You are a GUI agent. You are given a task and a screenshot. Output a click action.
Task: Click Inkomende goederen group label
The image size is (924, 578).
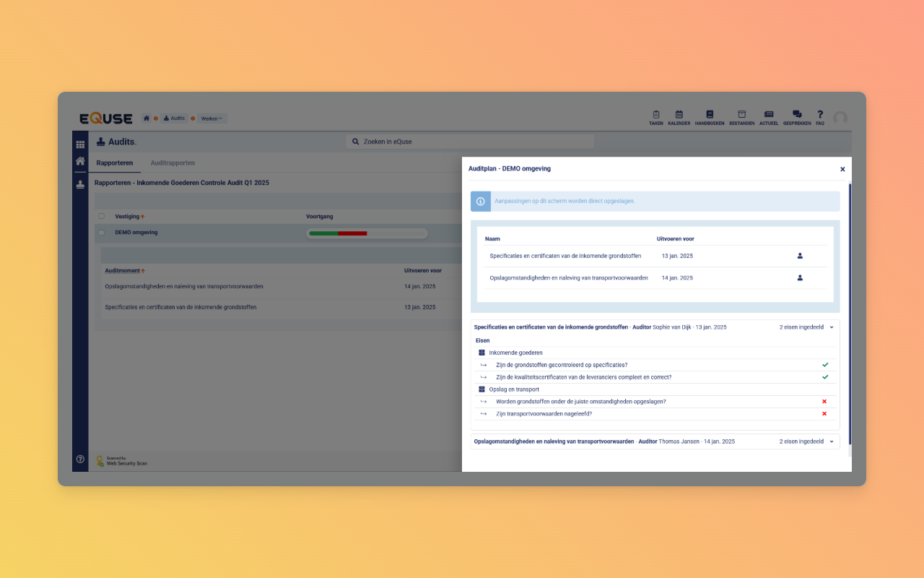click(516, 353)
